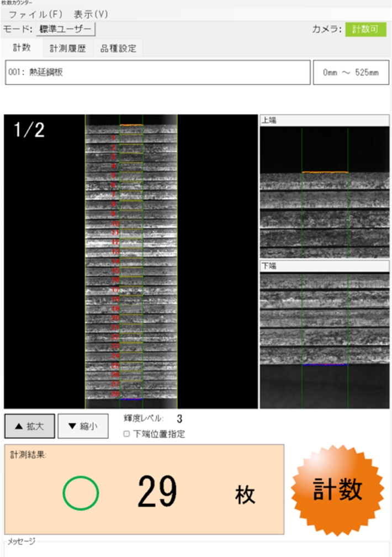Image resolution: width=392 pixels, height=557 pixels.
Task: Zoom out with the ▼ 縮小 button
Action: 83,426
